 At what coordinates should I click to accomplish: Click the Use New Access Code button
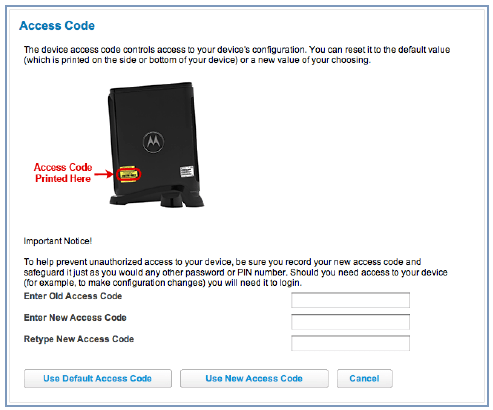click(x=254, y=378)
